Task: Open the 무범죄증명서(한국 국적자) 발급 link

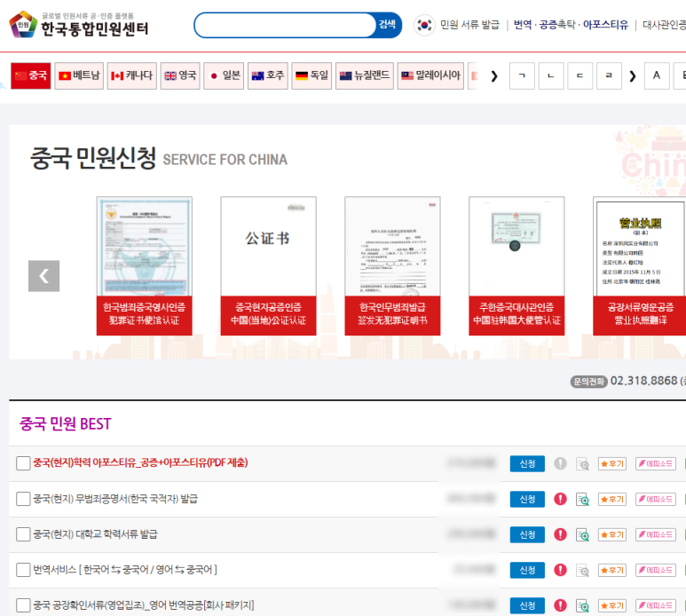Action: point(115,499)
